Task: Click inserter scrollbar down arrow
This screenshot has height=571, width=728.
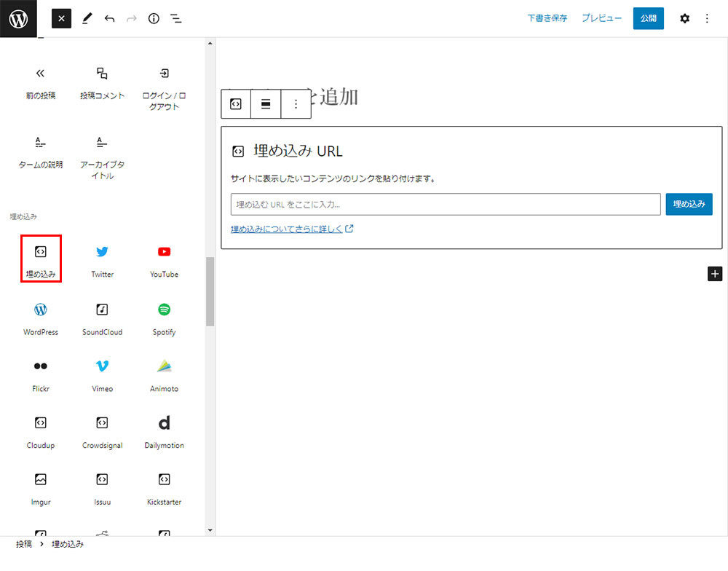Action: [x=210, y=530]
